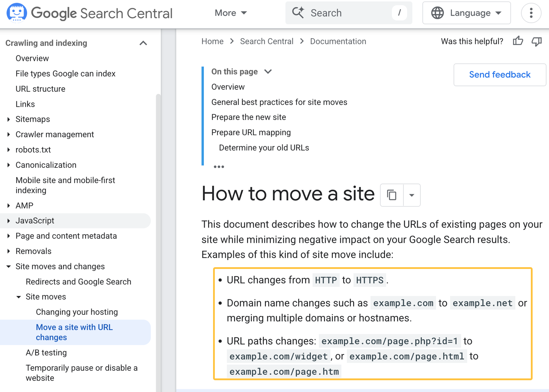Click the thumbs down not helpful icon
Image resolution: width=549 pixels, height=392 pixels.
[537, 41]
